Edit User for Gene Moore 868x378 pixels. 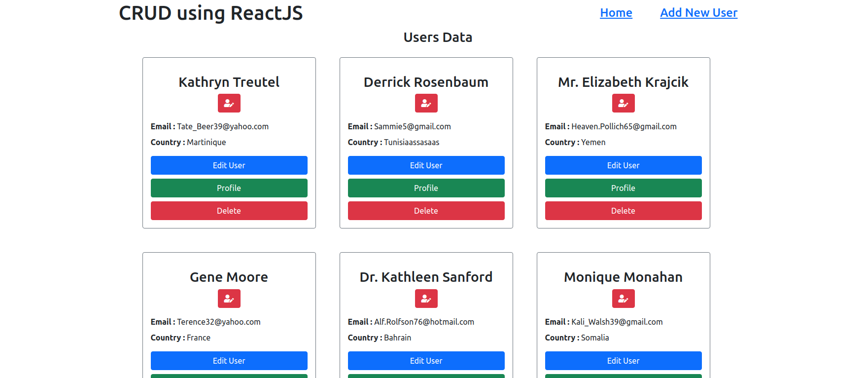point(229,361)
